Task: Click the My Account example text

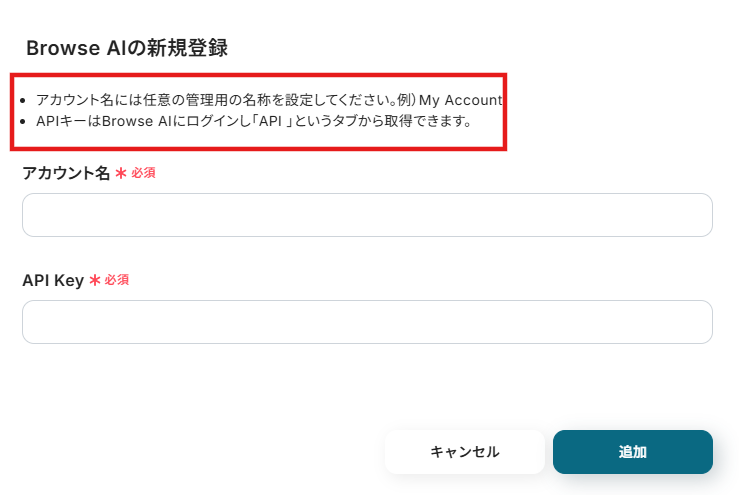Action: 460,100
